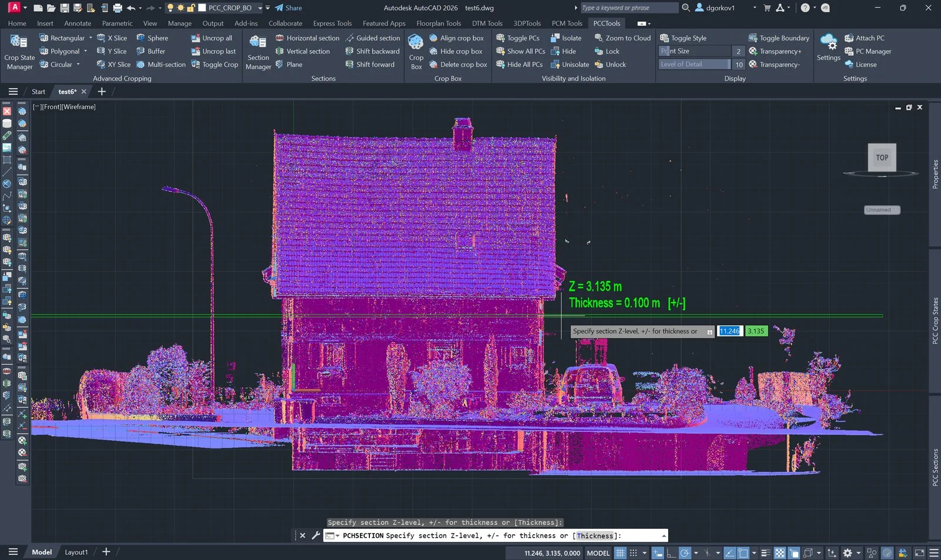
Task: Toggle the grid display in status bar
Action: coord(620,553)
